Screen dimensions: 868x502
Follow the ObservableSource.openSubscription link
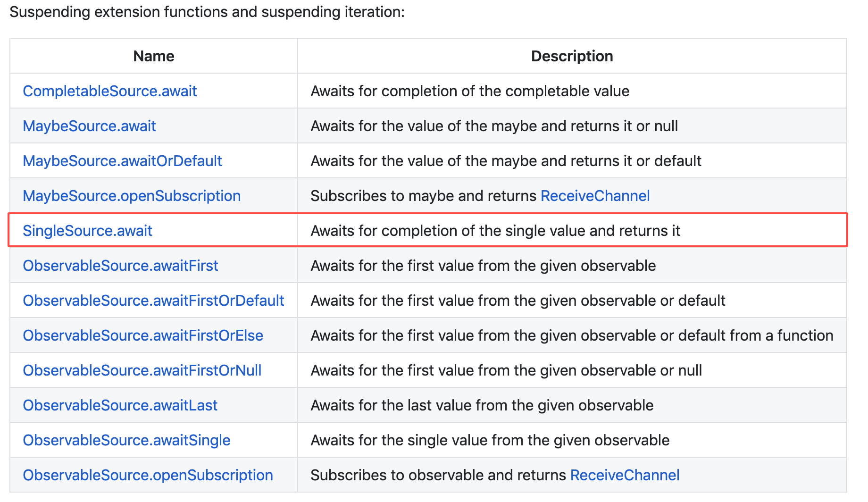click(148, 475)
